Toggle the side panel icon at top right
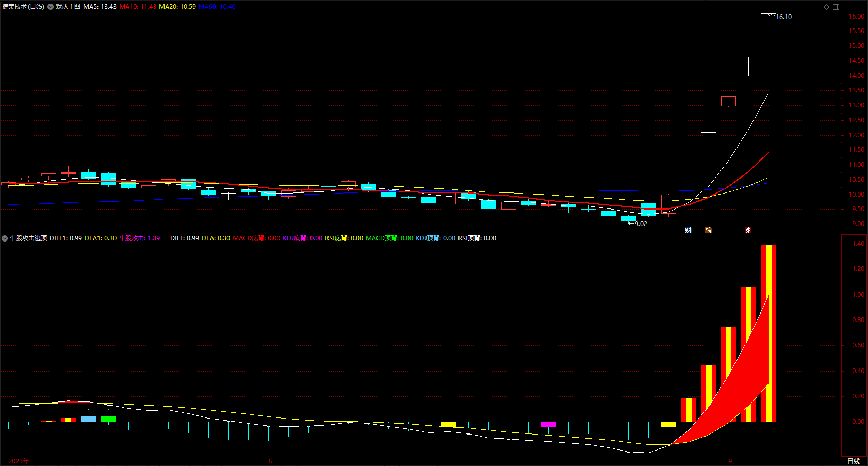Screen dimensions: 868x466 coord(836,7)
